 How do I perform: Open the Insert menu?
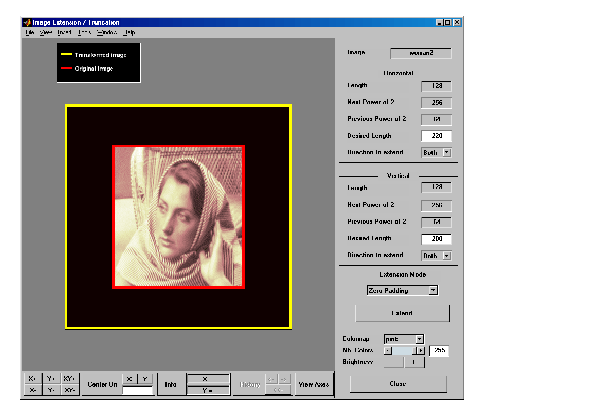64,33
